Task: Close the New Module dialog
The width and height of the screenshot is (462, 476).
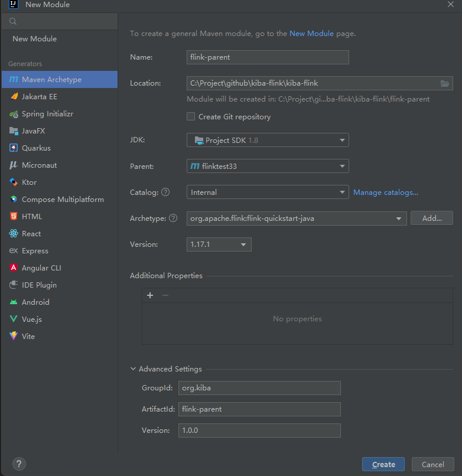Action: click(x=451, y=4)
